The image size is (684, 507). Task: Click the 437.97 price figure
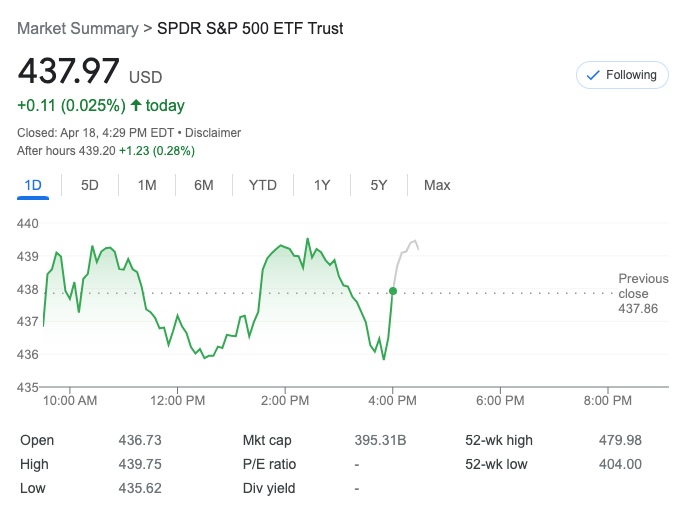pyautogui.click(x=69, y=72)
